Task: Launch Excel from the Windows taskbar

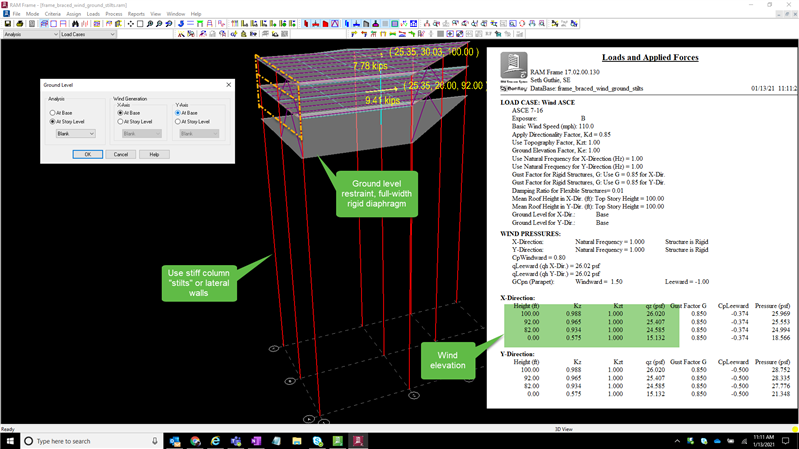Action: [338, 441]
